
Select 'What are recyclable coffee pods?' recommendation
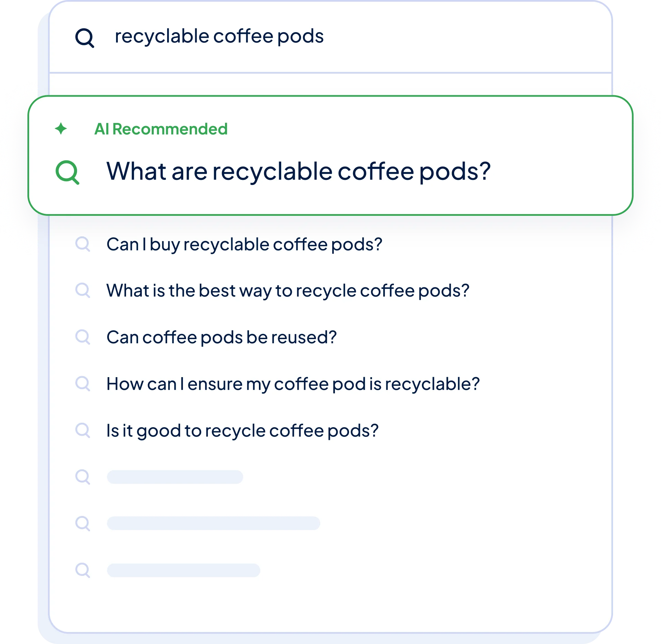[298, 171]
